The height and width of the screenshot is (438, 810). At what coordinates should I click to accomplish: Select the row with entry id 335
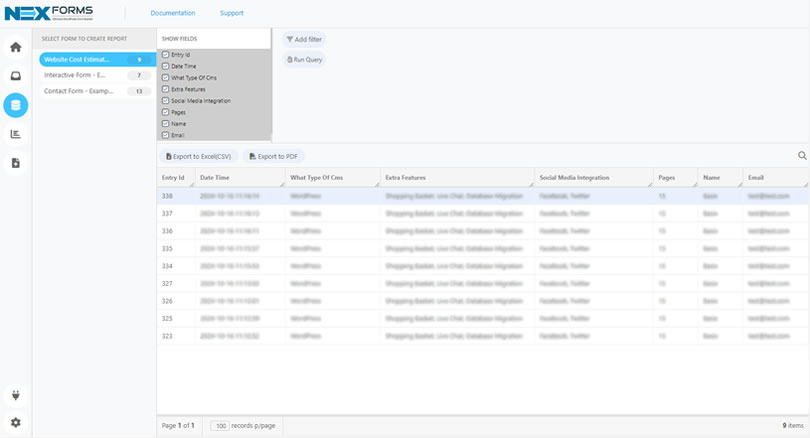click(482, 249)
